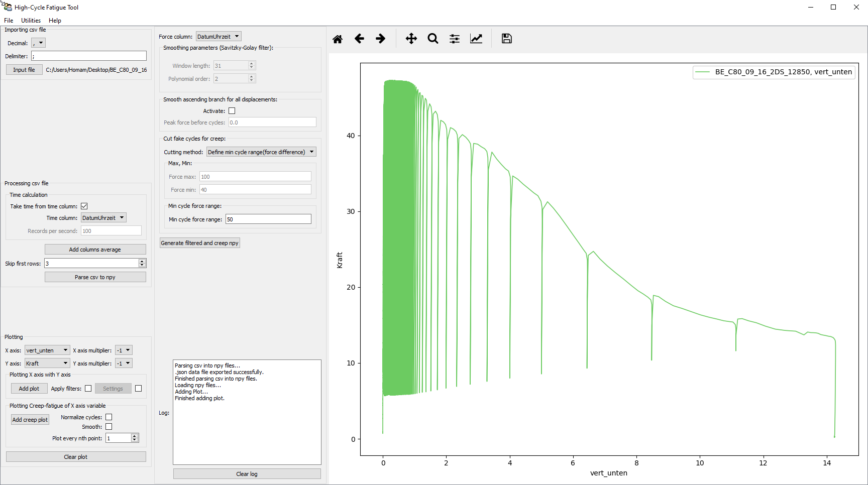Click the Peak force before cycles field

tap(272, 123)
